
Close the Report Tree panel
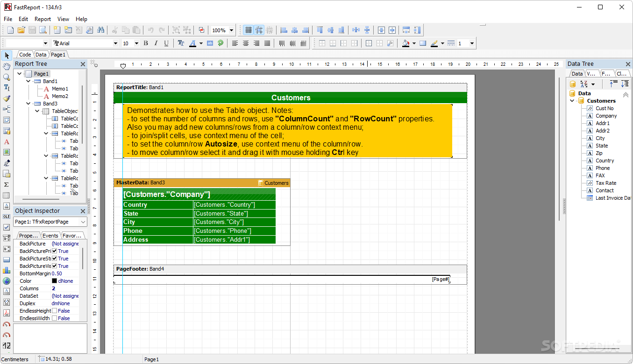(83, 64)
